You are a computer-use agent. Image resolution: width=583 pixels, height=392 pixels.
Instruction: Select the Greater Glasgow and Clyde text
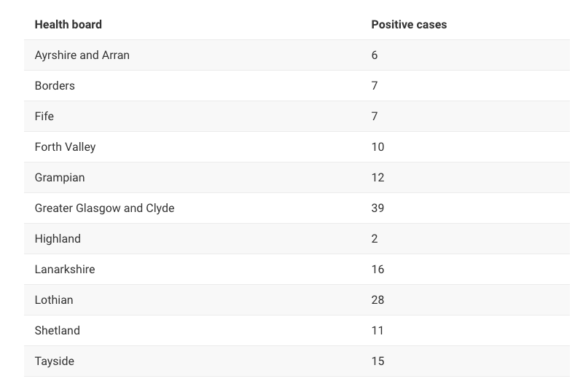coord(104,208)
